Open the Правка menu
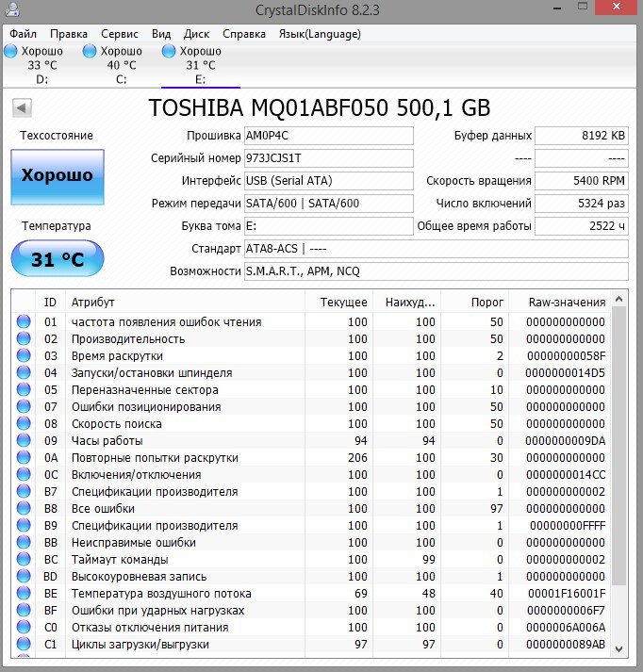This screenshot has height=672, width=643. [x=69, y=34]
